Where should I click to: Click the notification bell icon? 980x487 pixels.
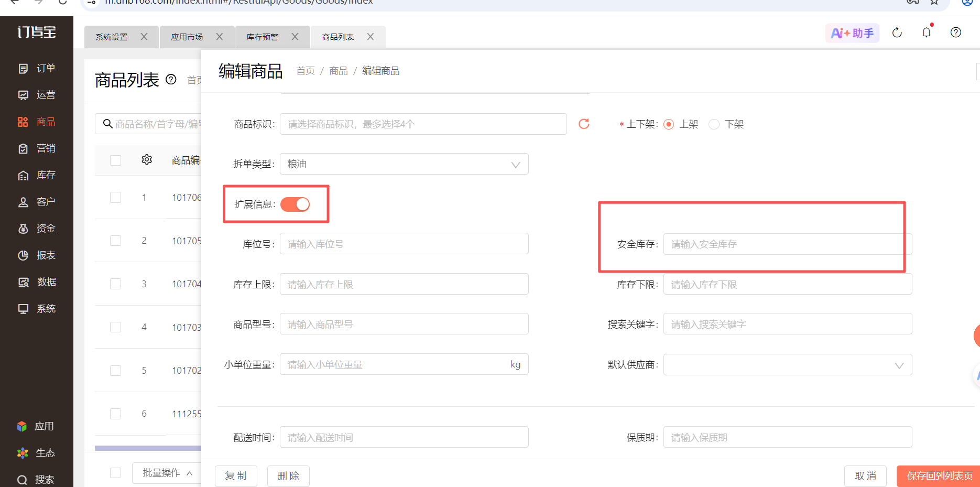click(927, 33)
